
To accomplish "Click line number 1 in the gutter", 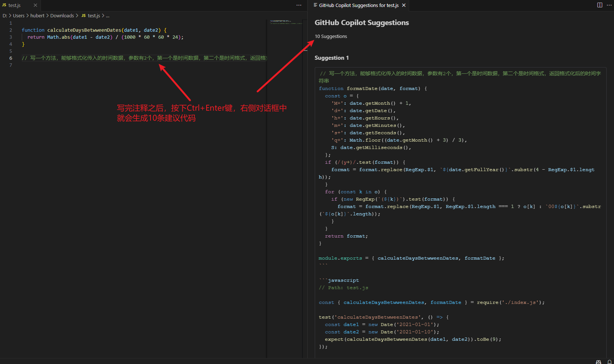I will 11,23.
